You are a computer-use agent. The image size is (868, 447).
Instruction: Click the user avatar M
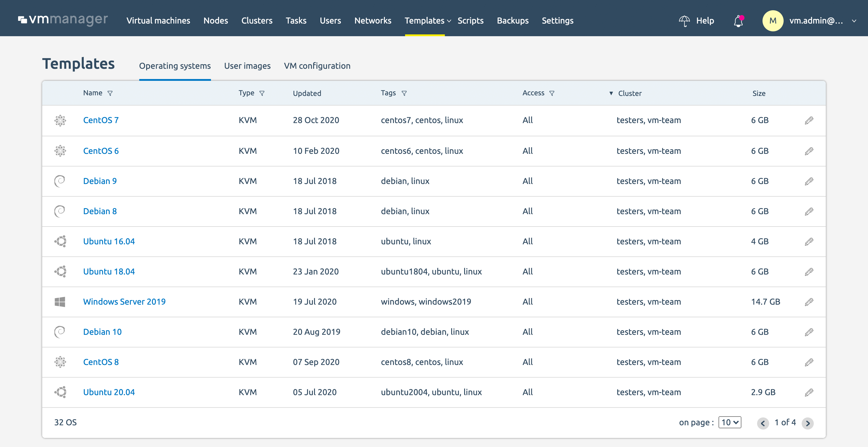773,21
